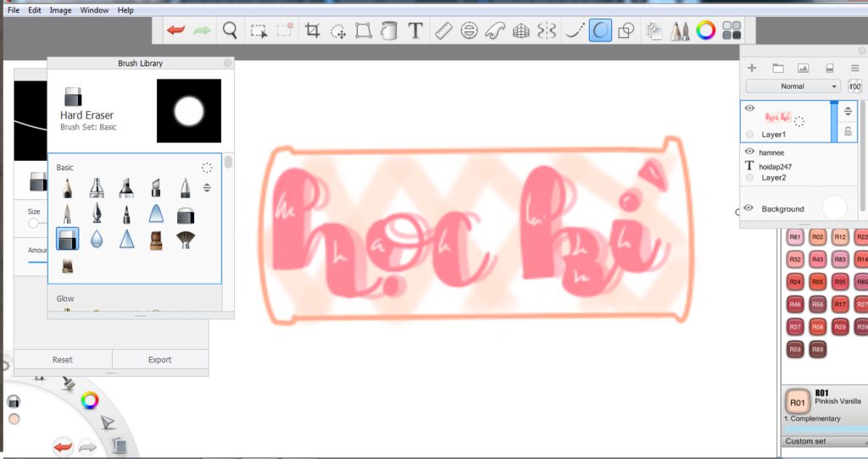Screen dimensions: 868x459
Task: Open the Copic Library grid icon
Action: point(732,30)
